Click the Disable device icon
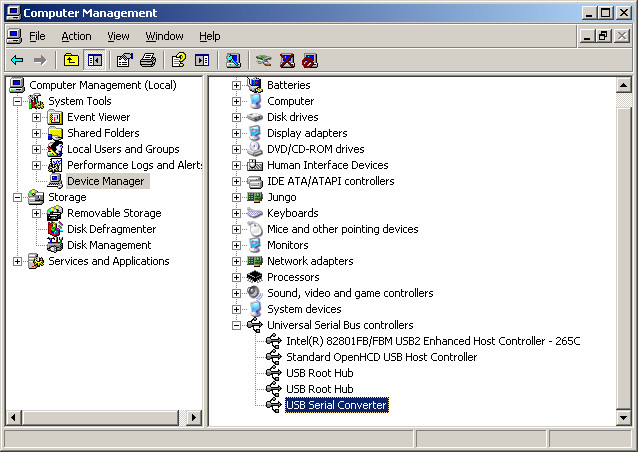Image resolution: width=638 pixels, height=452 pixels. point(310,61)
